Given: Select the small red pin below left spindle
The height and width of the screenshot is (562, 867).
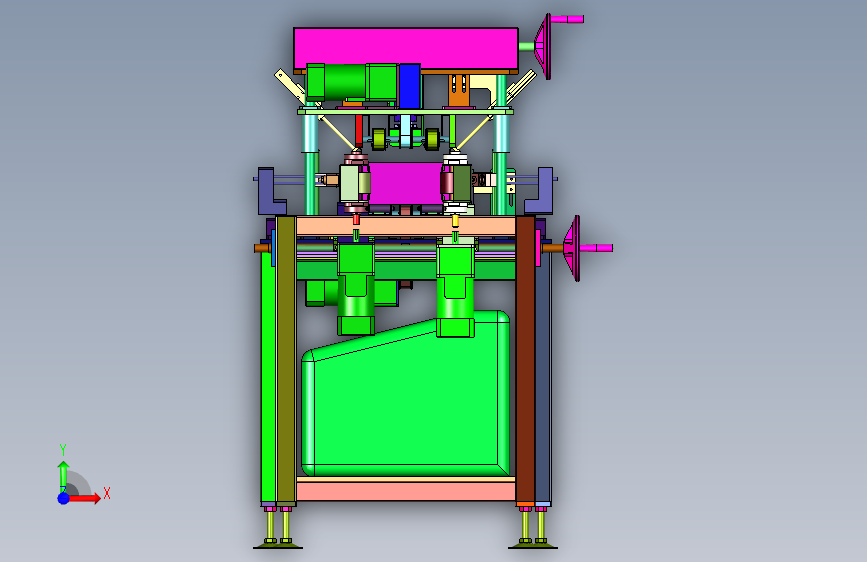Looking at the screenshot, I should (x=356, y=220).
